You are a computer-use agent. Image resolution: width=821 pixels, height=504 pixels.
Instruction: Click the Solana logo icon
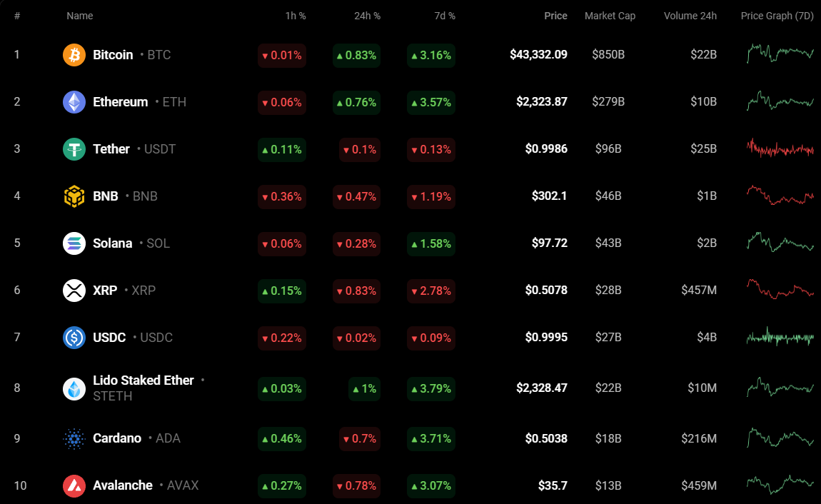(x=74, y=243)
